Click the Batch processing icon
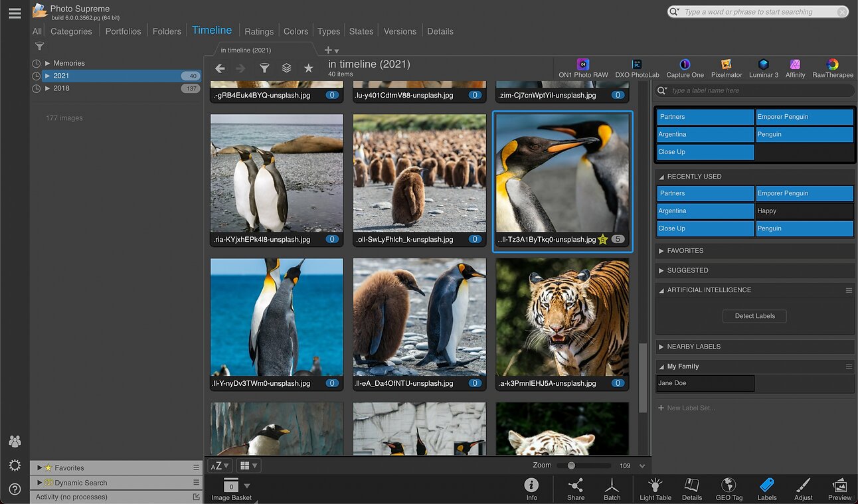Screen dimensions: 858x504 [x=612, y=489]
